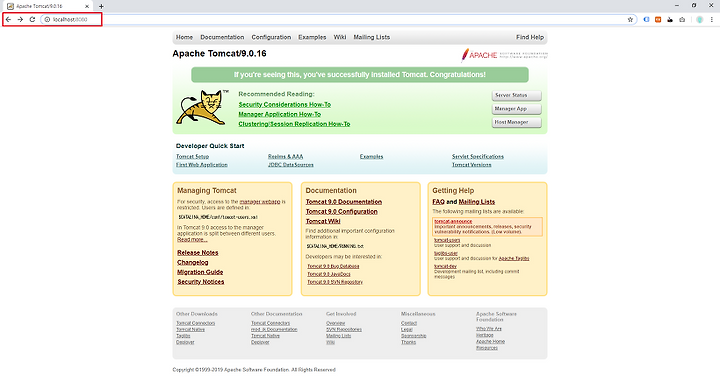Click the Tomcat cat logo

tap(202, 107)
